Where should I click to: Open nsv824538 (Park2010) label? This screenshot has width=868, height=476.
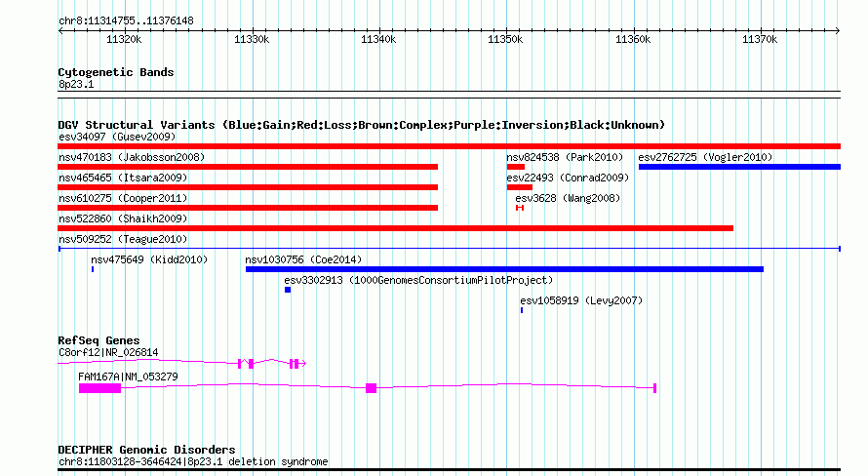pos(565,157)
